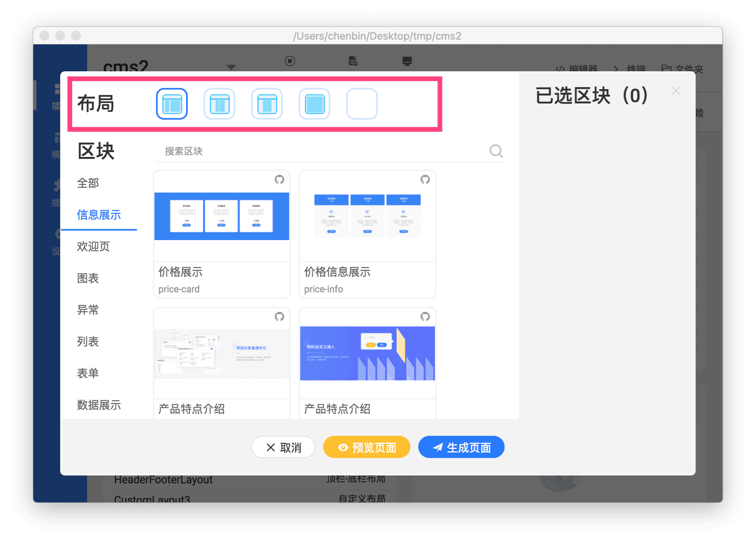Screen dimensions: 756x542
Task: Click the 预览页面 preview button
Action: point(367,447)
